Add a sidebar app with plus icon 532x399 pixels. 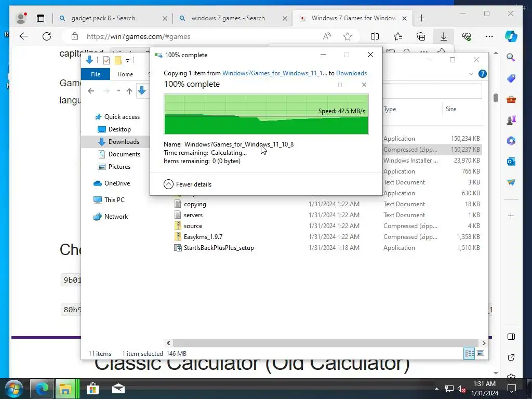511,216
